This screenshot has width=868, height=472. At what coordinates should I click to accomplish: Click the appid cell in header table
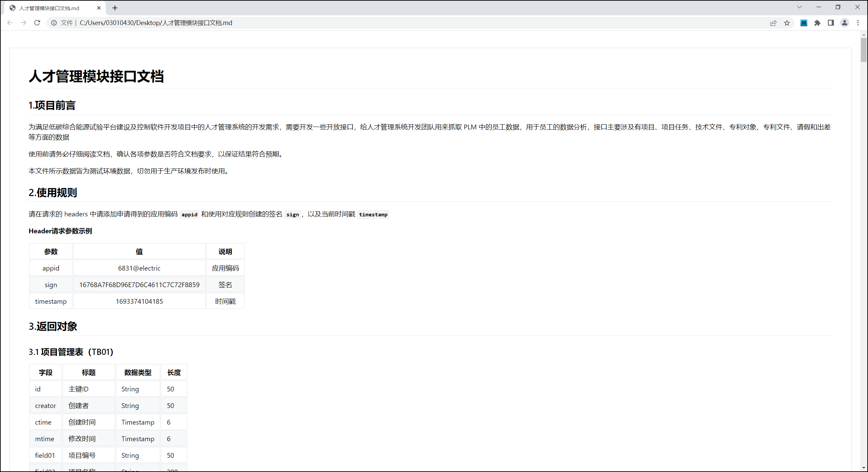[51, 268]
